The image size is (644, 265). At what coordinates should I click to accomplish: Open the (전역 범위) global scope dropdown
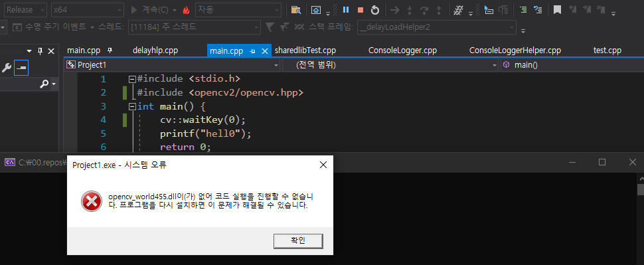coord(390,65)
